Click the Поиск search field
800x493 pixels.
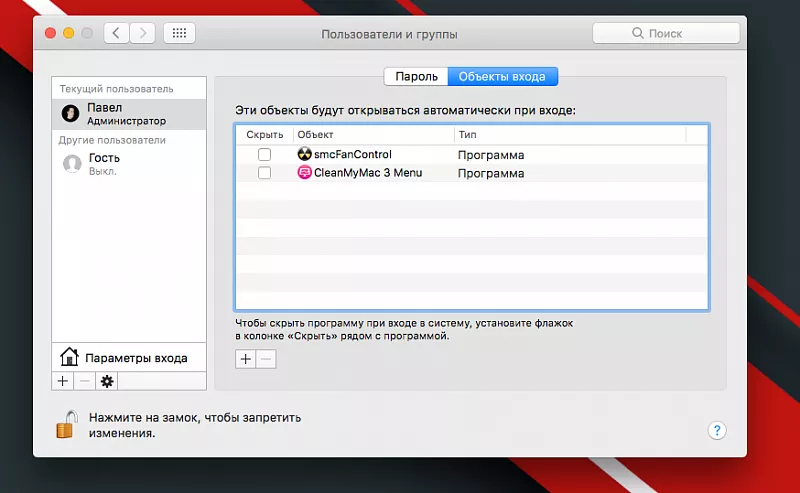[x=666, y=33]
